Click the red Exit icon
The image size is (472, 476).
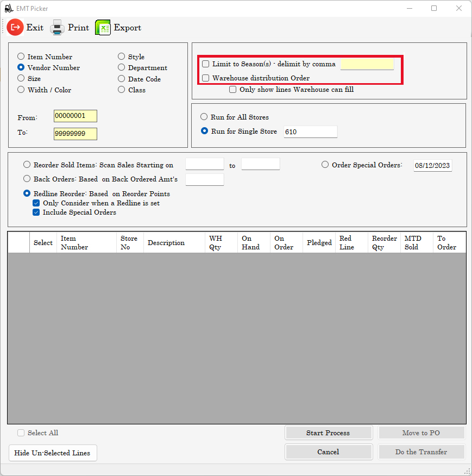click(15, 27)
